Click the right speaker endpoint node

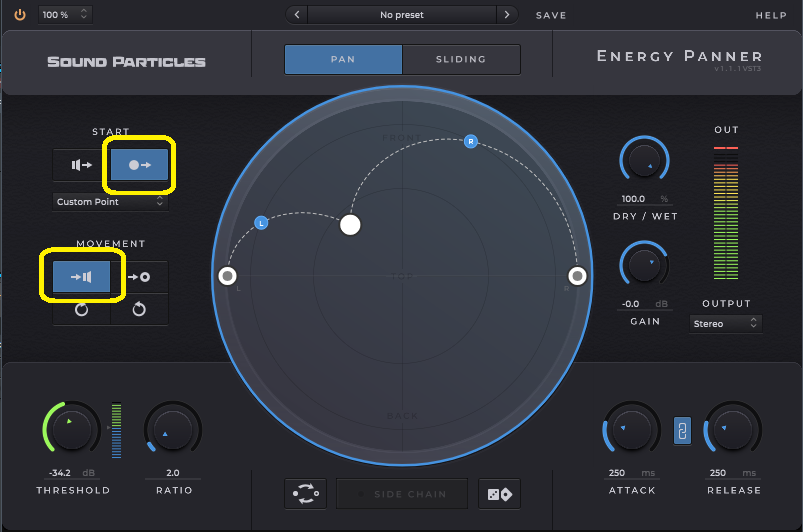click(x=577, y=276)
